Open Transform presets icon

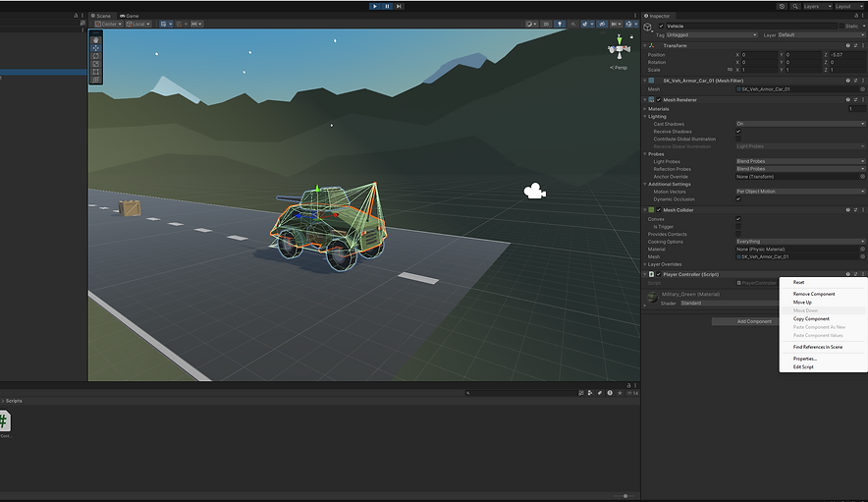[855, 45]
